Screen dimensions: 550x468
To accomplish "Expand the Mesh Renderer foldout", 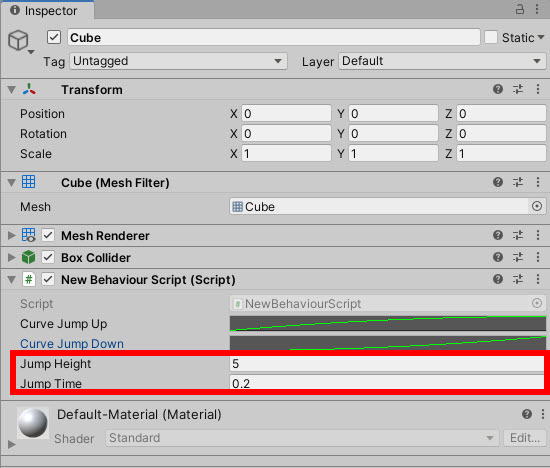I will point(12,235).
